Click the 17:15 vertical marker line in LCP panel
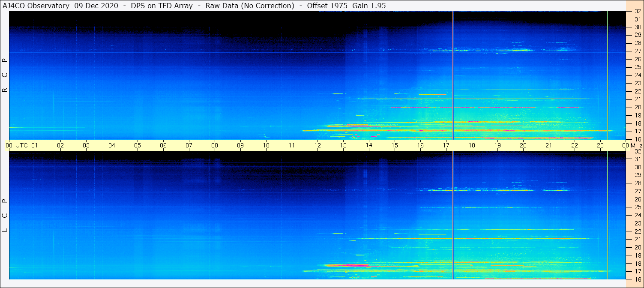 coord(453,215)
